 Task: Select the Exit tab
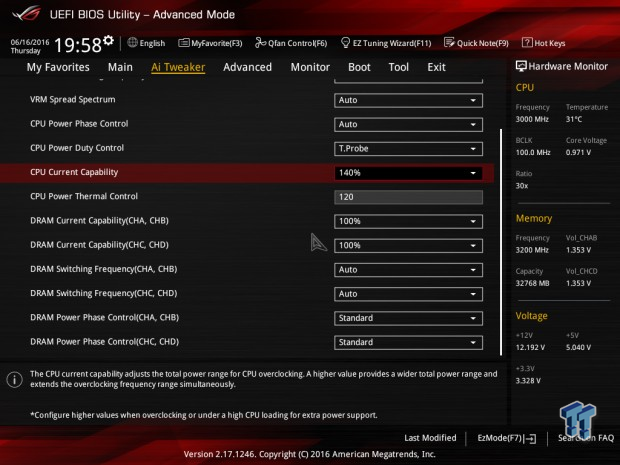pyautogui.click(x=436, y=67)
